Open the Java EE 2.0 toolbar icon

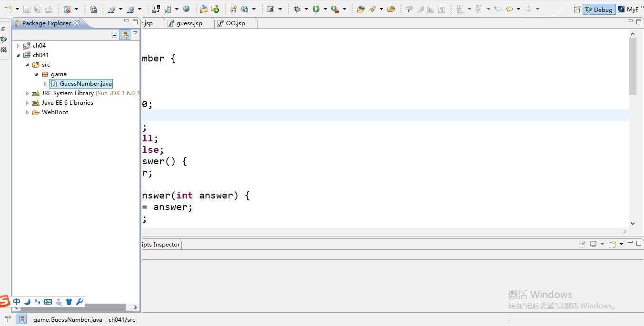[93, 9]
